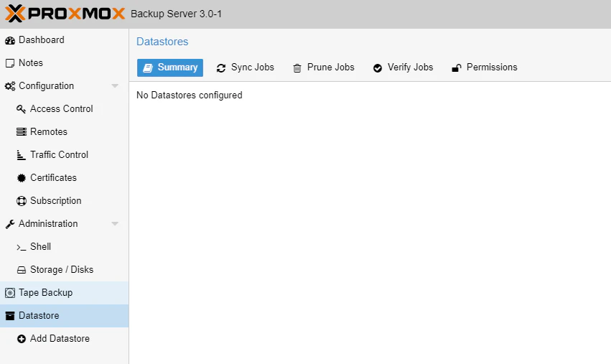Go to Access Control
The width and height of the screenshot is (611, 364).
coord(65,109)
